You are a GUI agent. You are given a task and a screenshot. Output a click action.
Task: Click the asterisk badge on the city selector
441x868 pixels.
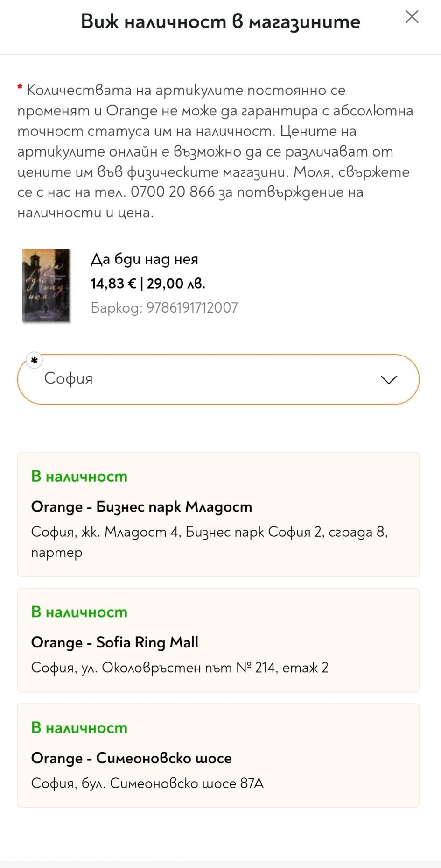(x=34, y=361)
